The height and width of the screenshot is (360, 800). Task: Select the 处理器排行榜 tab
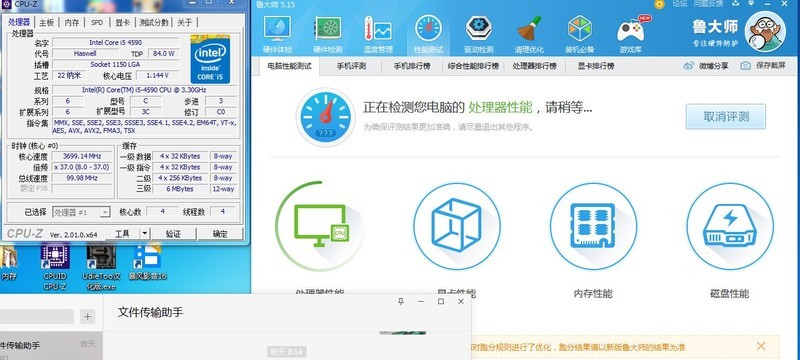pyautogui.click(x=534, y=66)
